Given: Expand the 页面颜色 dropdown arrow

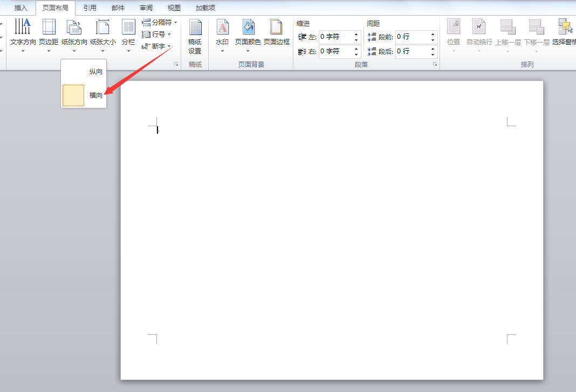Looking at the screenshot, I should pyautogui.click(x=248, y=51).
